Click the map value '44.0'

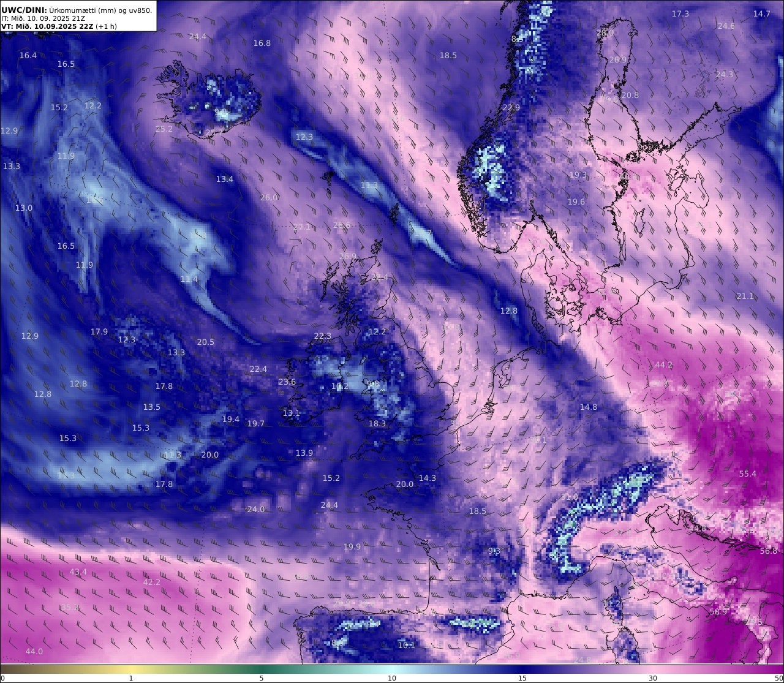pyautogui.click(x=34, y=652)
